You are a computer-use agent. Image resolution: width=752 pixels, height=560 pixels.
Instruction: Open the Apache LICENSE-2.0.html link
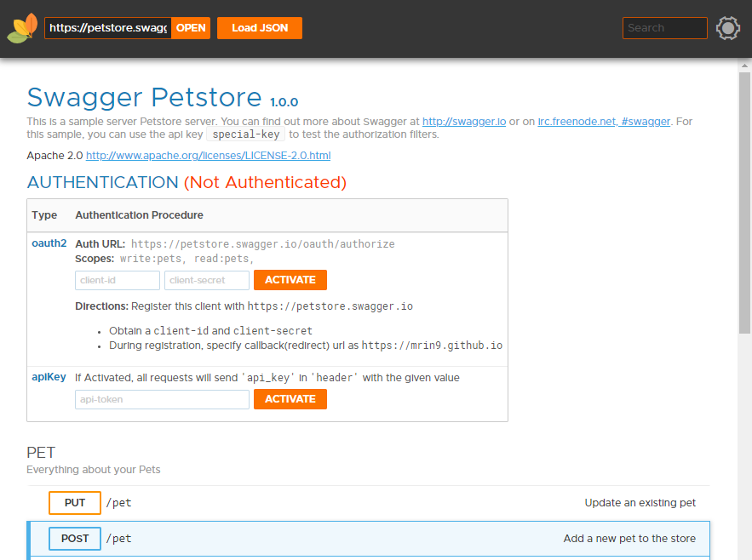click(208, 156)
